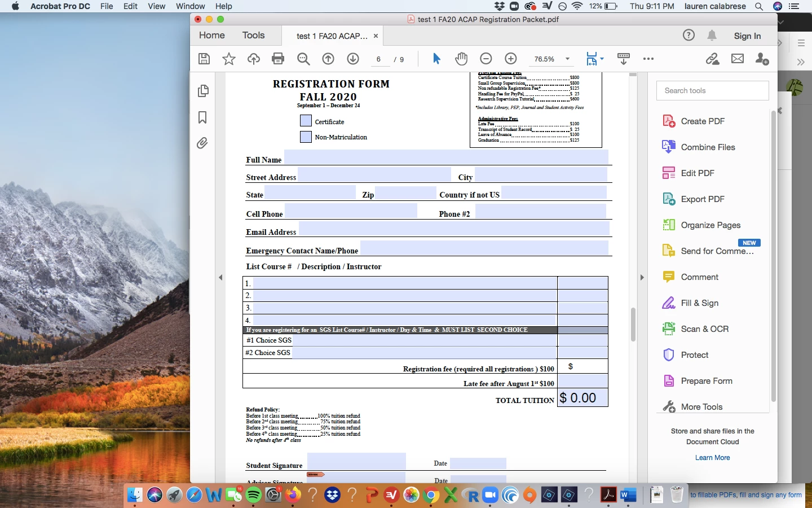Open the View menu in the menu bar
The height and width of the screenshot is (508, 812).
click(x=157, y=6)
